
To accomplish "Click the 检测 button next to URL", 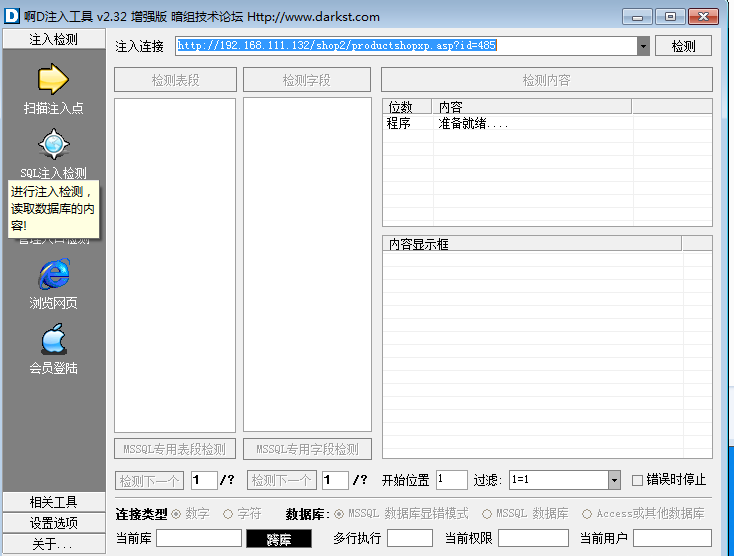I will click(683, 46).
